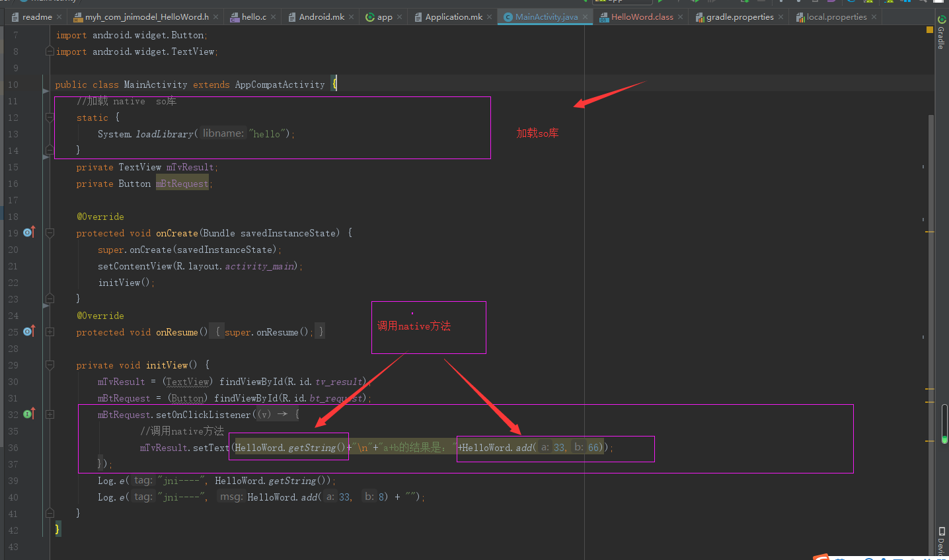Click the Android.mk tab file icon
Viewport: 949px width, 560px height.
click(x=292, y=17)
